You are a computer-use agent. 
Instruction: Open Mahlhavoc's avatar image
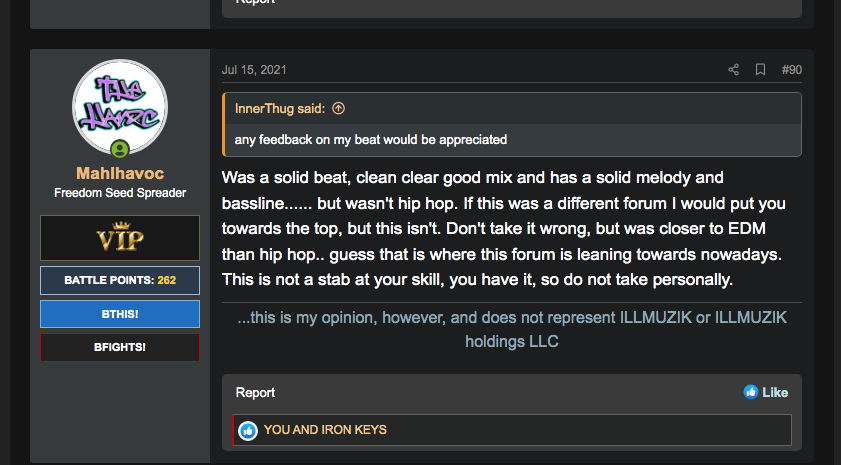pyautogui.click(x=120, y=107)
